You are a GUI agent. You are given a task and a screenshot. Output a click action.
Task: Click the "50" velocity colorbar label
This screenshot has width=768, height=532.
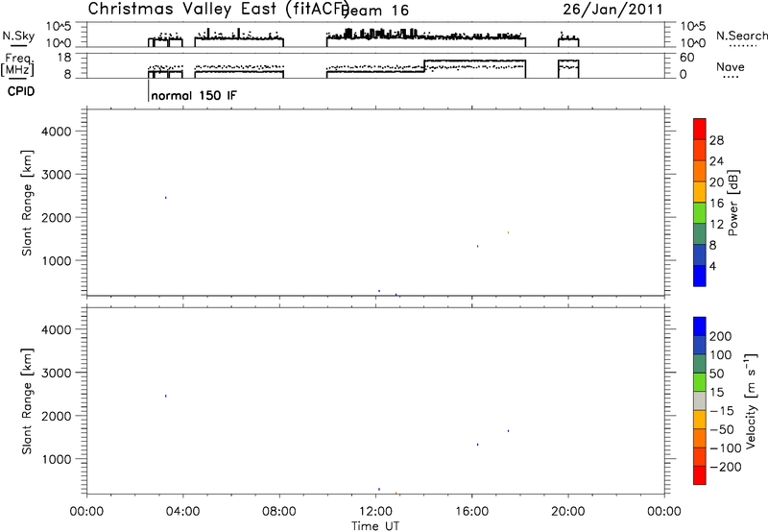pyautogui.click(x=716, y=374)
